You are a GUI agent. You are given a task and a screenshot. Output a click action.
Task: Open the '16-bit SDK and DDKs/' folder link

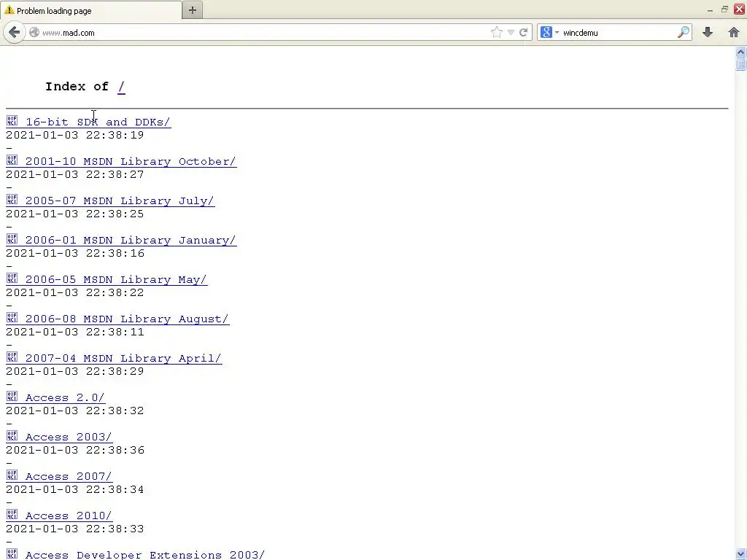(98, 122)
